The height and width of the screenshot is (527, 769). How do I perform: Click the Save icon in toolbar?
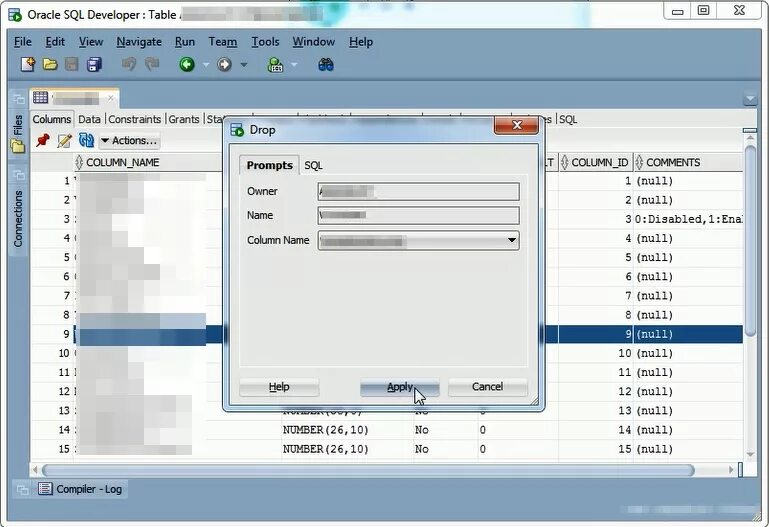coord(72,65)
